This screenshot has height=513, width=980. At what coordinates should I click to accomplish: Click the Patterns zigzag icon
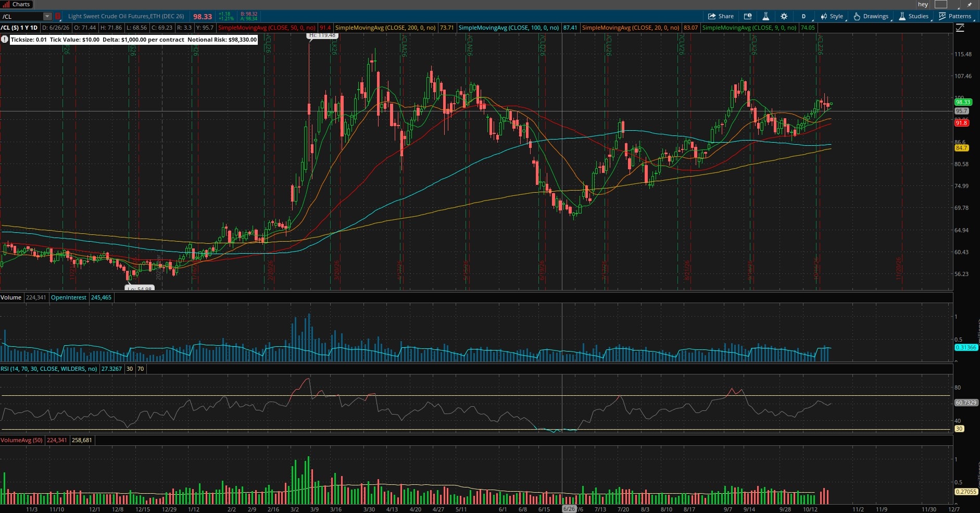pyautogui.click(x=942, y=16)
